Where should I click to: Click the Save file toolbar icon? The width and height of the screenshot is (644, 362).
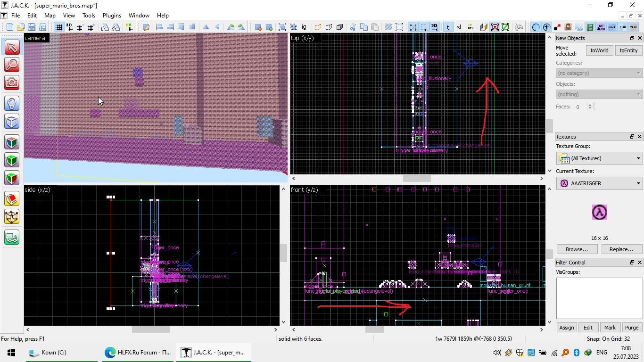point(32,27)
